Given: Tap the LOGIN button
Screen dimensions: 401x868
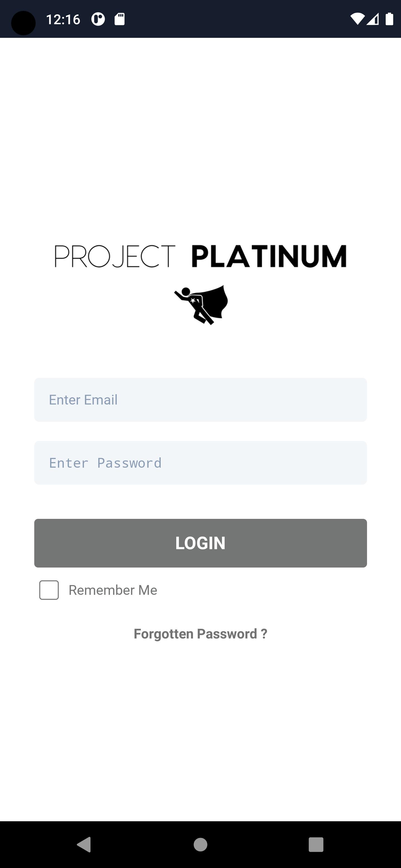Looking at the screenshot, I should (x=201, y=543).
